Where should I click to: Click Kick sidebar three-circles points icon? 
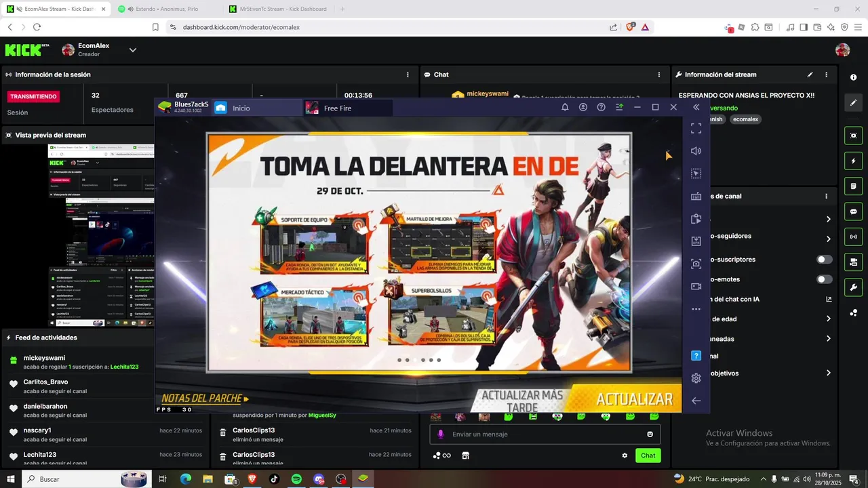click(x=853, y=312)
